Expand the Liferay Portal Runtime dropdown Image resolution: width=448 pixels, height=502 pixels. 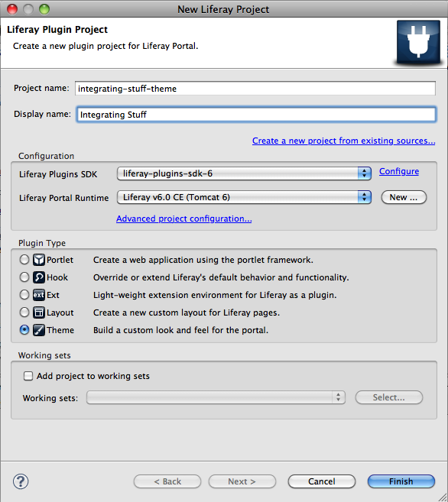click(244, 197)
